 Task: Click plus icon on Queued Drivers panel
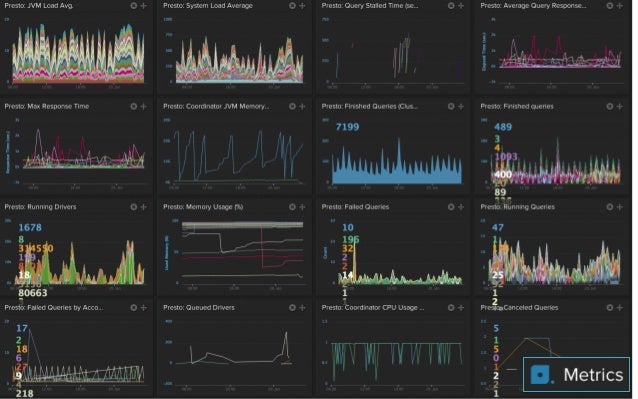302,307
